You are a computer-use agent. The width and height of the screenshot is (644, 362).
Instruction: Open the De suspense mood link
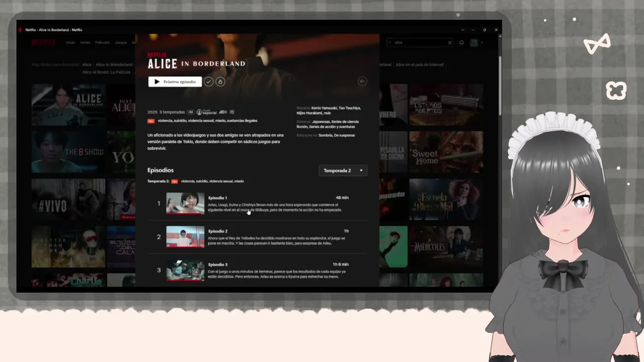pyautogui.click(x=344, y=135)
